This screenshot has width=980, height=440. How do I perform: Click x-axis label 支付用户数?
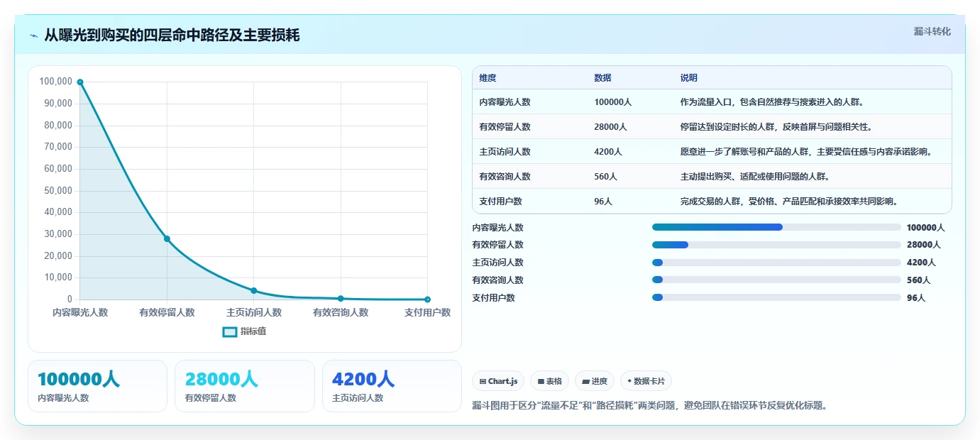click(427, 312)
